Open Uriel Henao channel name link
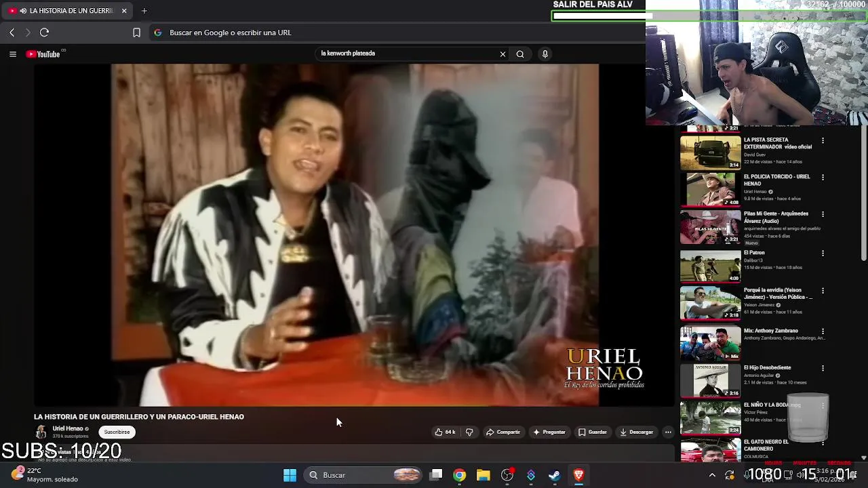This screenshot has height=488, width=868. (x=68, y=428)
